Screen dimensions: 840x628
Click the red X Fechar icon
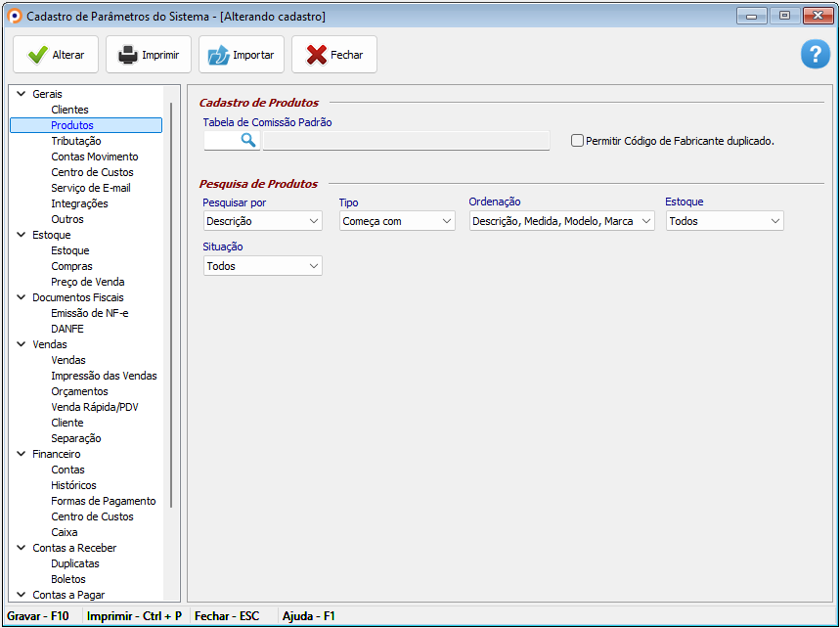(316, 55)
